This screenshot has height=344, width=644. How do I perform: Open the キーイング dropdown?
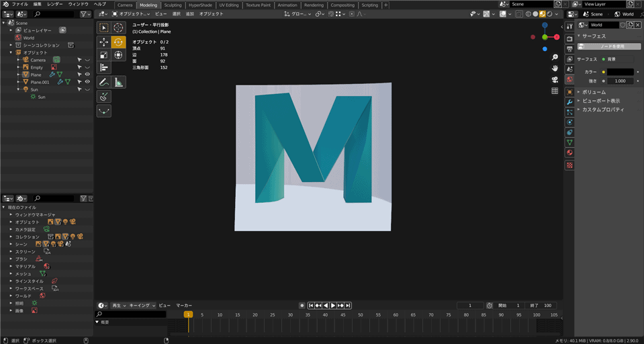tap(142, 305)
